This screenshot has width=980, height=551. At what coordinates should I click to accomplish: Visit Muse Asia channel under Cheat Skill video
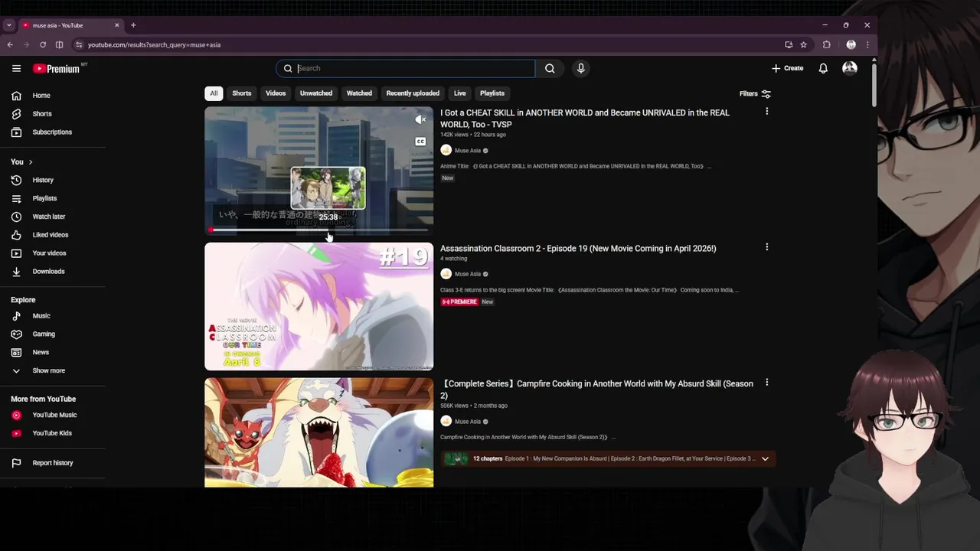467,151
